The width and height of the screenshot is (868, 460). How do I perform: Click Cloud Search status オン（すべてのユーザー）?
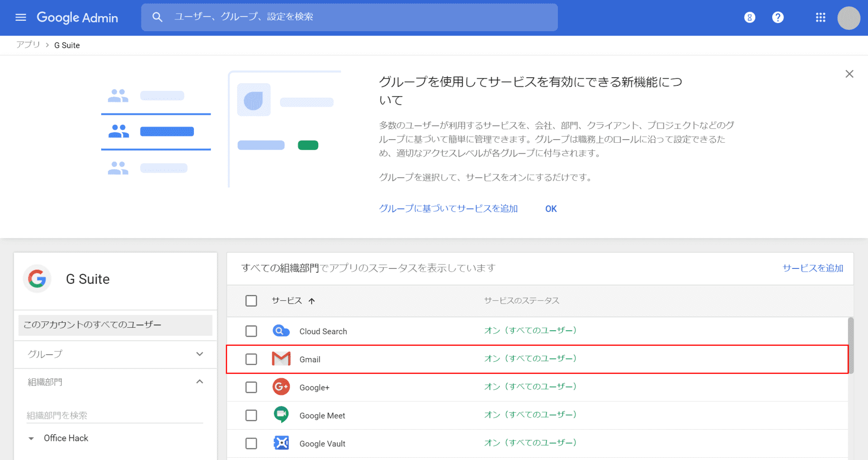[531, 330]
